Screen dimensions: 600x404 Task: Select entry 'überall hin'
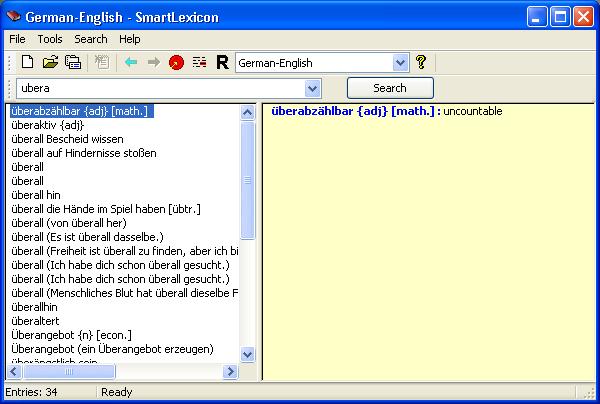(36, 195)
